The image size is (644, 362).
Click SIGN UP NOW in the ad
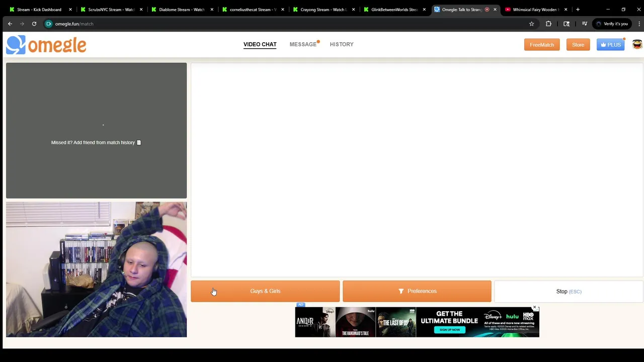click(x=449, y=330)
